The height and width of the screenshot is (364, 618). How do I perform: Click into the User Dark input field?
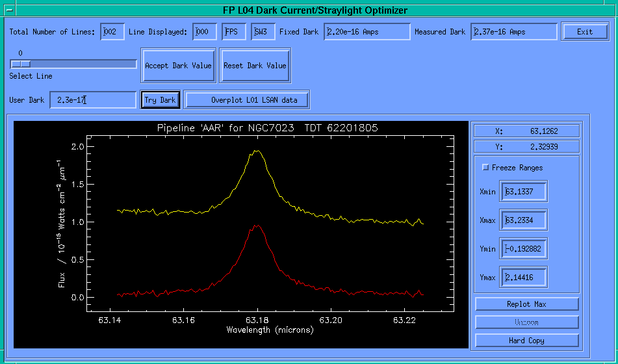92,100
